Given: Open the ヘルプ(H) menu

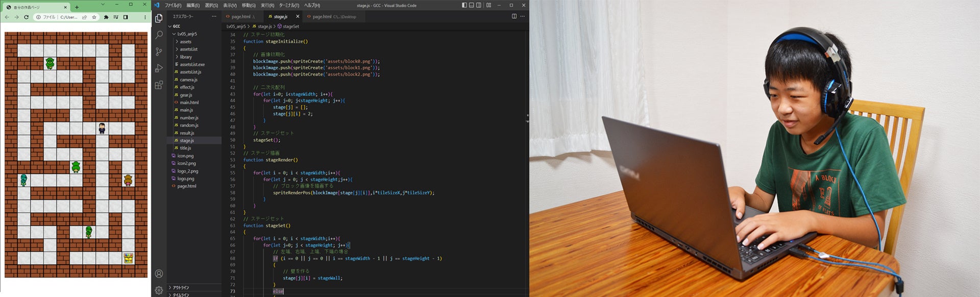Looking at the screenshot, I should click(312, 5).
